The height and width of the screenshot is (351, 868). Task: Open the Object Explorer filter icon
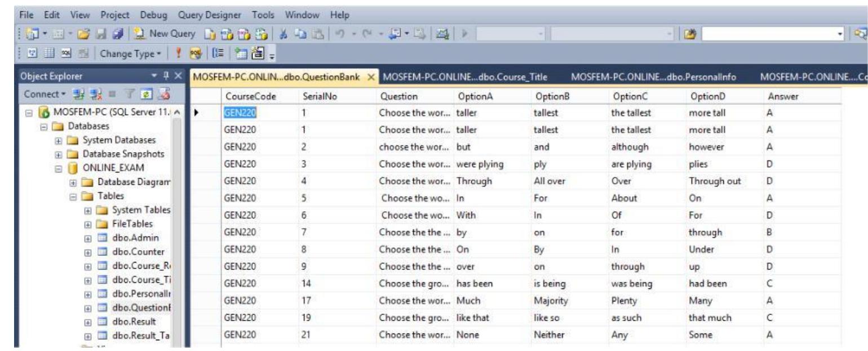coord(129,93)
